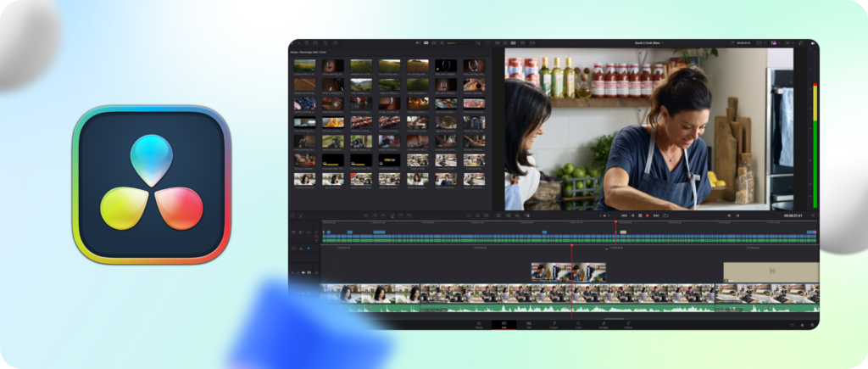Click the Import Media icon in top bar
This screenshot has height=369, width=868.
click(x=306, y=42)
